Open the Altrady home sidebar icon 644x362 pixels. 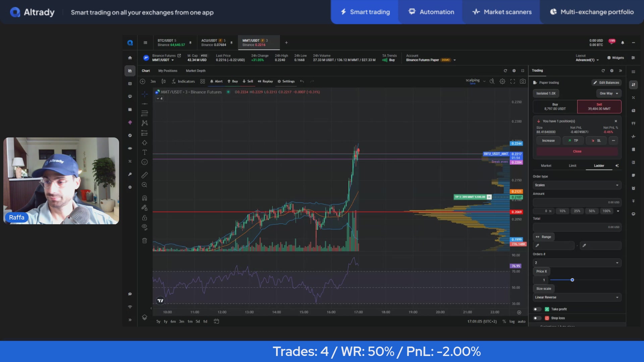[130, 58]
